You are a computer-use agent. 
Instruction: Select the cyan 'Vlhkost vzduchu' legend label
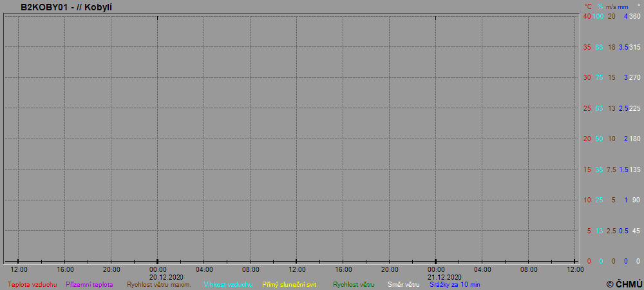coord(228,284)
